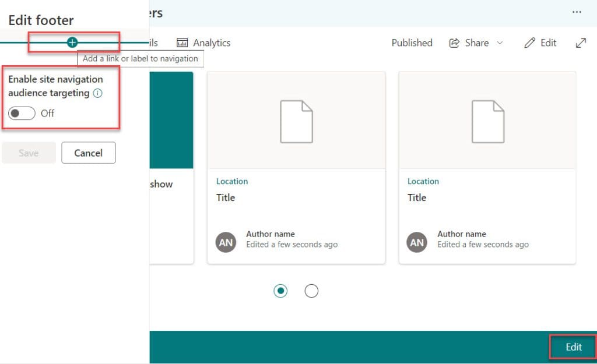Expand the Share dropdown chevron

coord(500,43)
